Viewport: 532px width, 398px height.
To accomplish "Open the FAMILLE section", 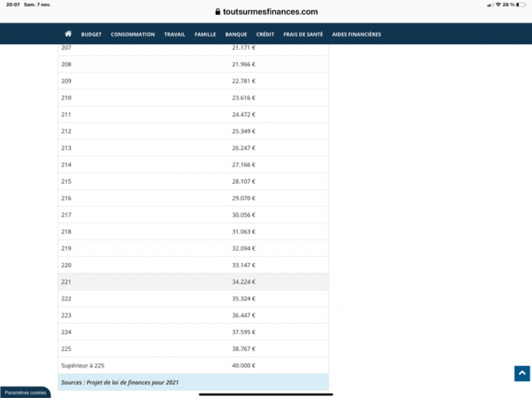I will pos(205,35).
